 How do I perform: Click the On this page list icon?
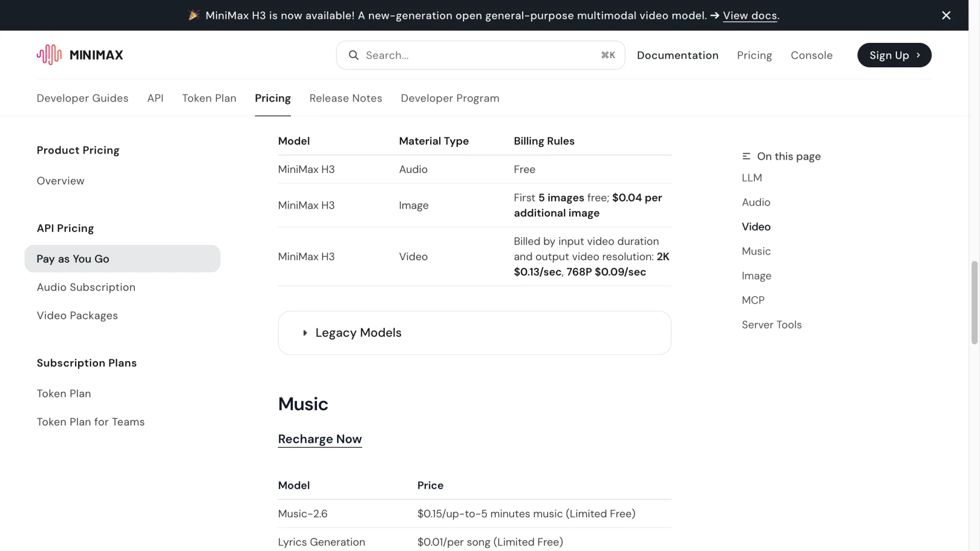746,156
